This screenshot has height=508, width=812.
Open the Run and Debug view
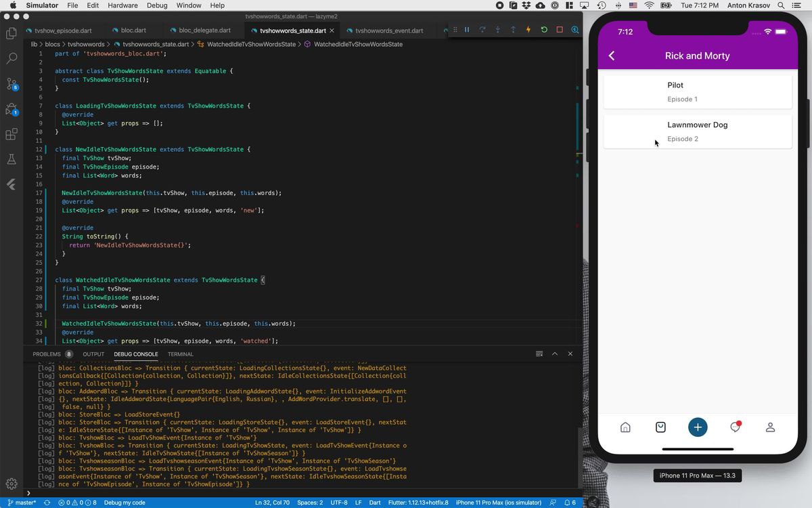point(12,109)
